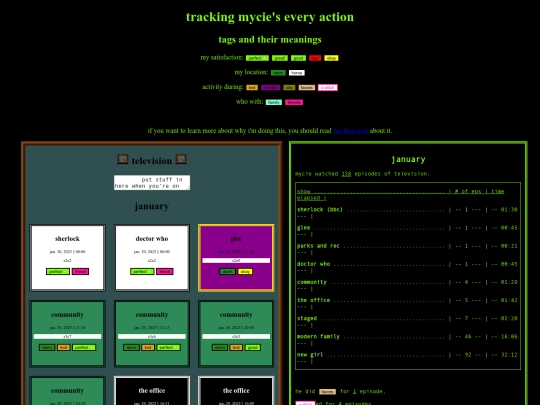
Task: Click the favors activity tag in legend
Action: point(307,87)
